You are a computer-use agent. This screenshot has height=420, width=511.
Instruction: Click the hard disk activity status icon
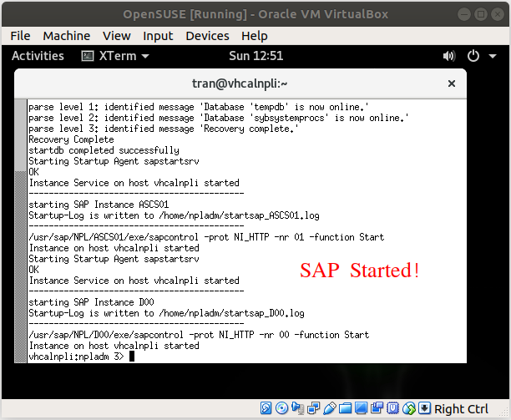click(266, 408)
